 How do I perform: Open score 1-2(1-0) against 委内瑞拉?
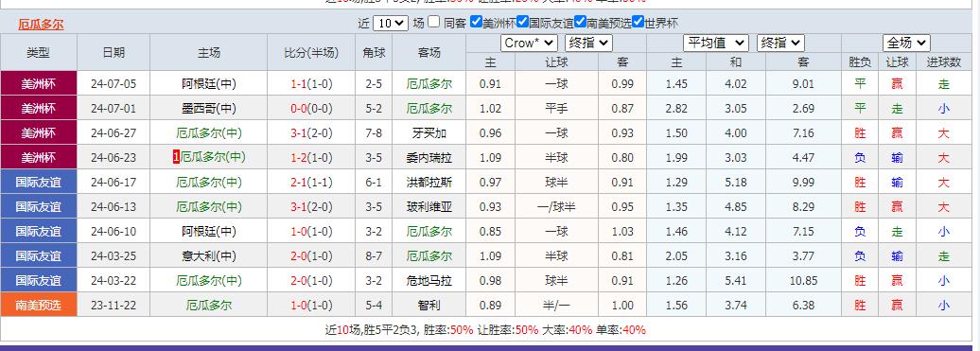[x=311, y=157]
